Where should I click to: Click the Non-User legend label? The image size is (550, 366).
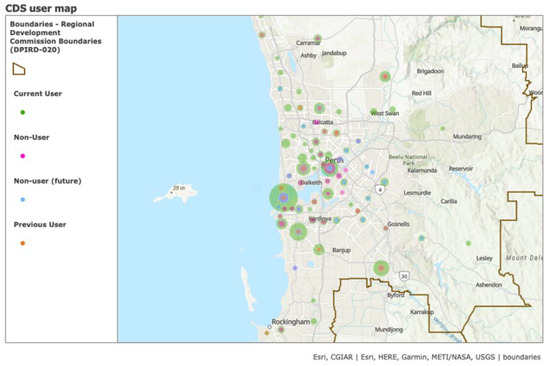click(x=32, y=137)
